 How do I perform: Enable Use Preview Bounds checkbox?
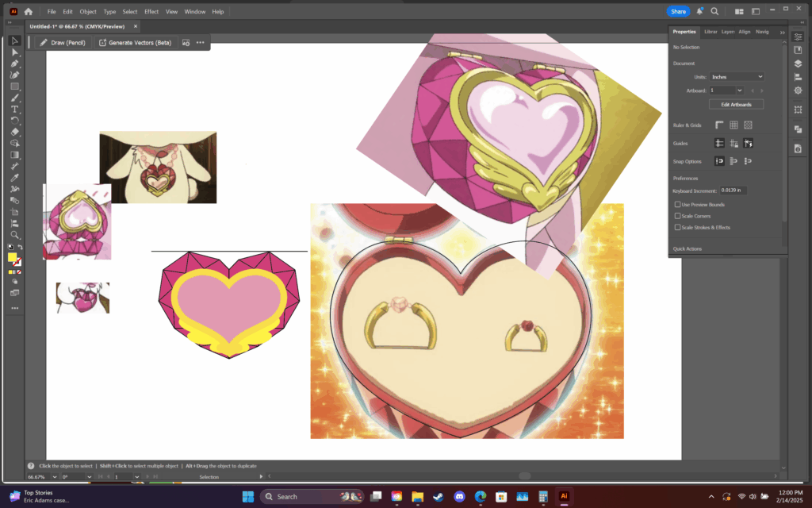click(x=677, y=204)
